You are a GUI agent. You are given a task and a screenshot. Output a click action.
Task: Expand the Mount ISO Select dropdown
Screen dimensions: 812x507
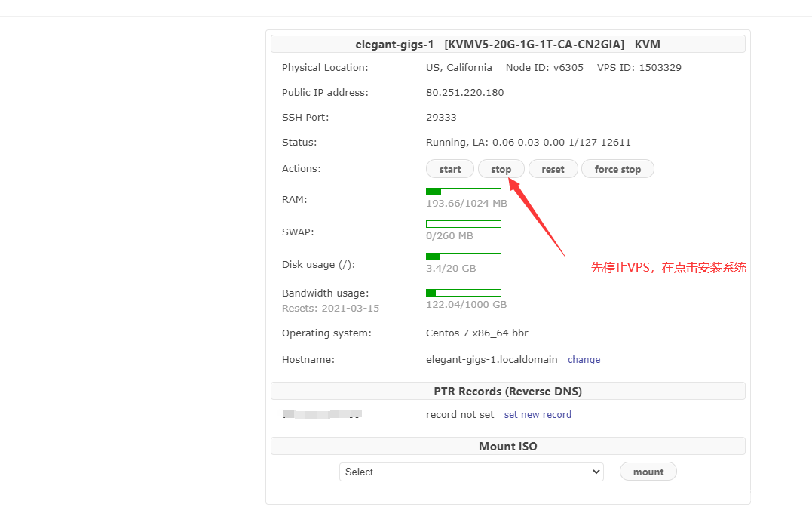(471, 472)
